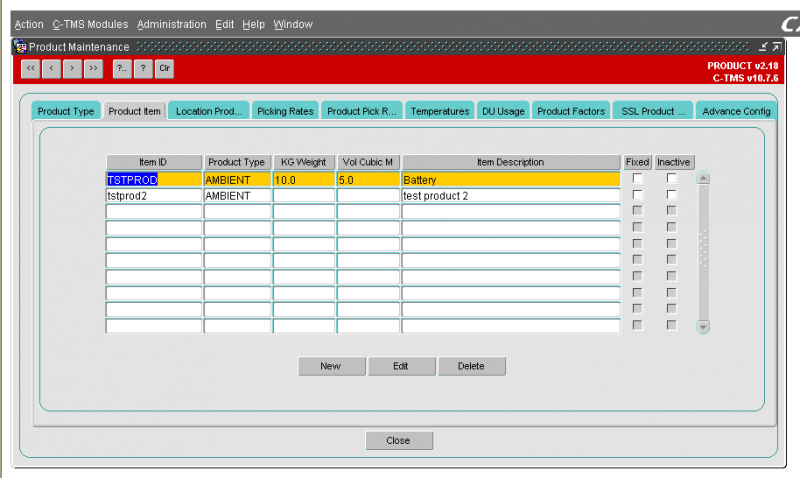Open the SSL Product ... tab
This screenshot has height=478, width=800.
point(653,111)
